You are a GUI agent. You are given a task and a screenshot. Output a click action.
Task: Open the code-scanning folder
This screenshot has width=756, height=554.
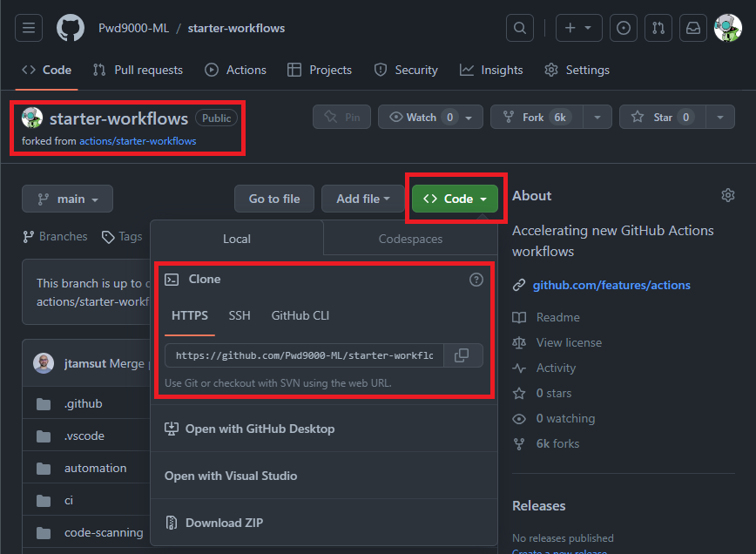pos(104,533)
